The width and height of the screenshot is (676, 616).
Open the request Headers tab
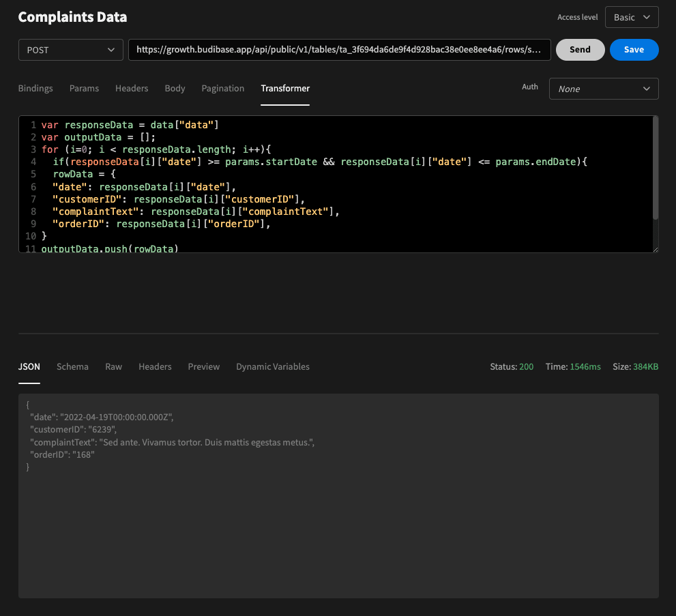click(132, 89)
